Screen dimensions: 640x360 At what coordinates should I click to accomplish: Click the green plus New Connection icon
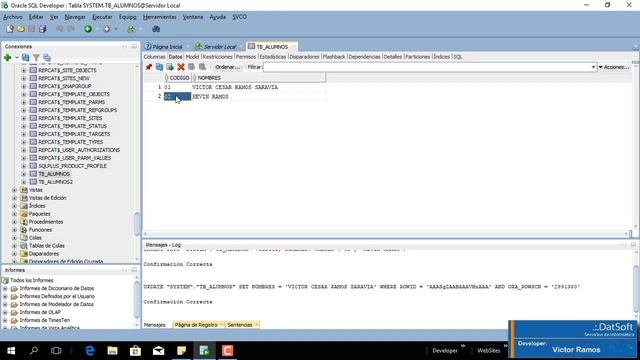pyautogui.click(x=7, y=58)
